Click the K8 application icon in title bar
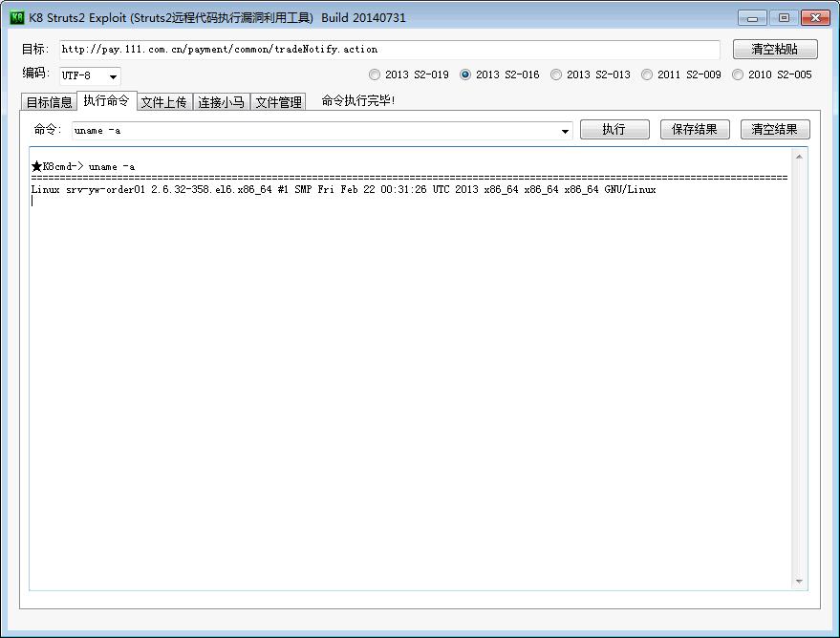The height and width of the screenshot is (638, 840). [x=17, y=17]
